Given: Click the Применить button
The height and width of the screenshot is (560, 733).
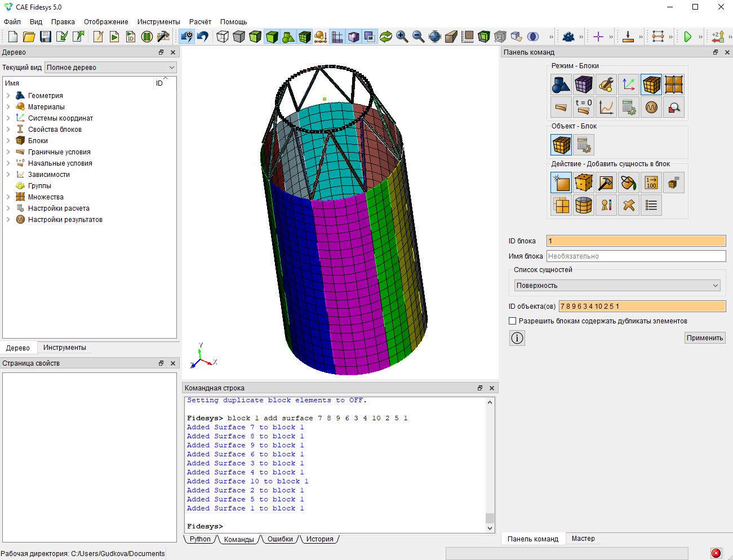Looking at the screenshot, I should pos(705,338).
